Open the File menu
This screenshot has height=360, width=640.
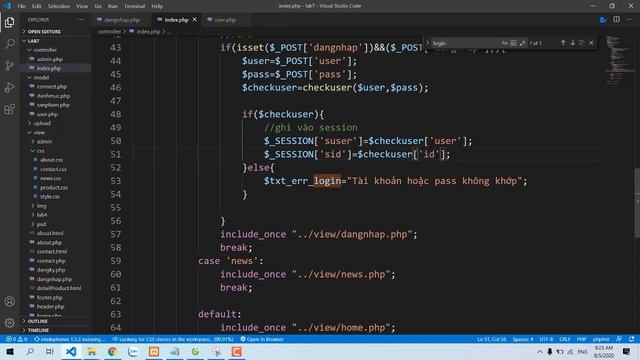(x=22, y=6)
